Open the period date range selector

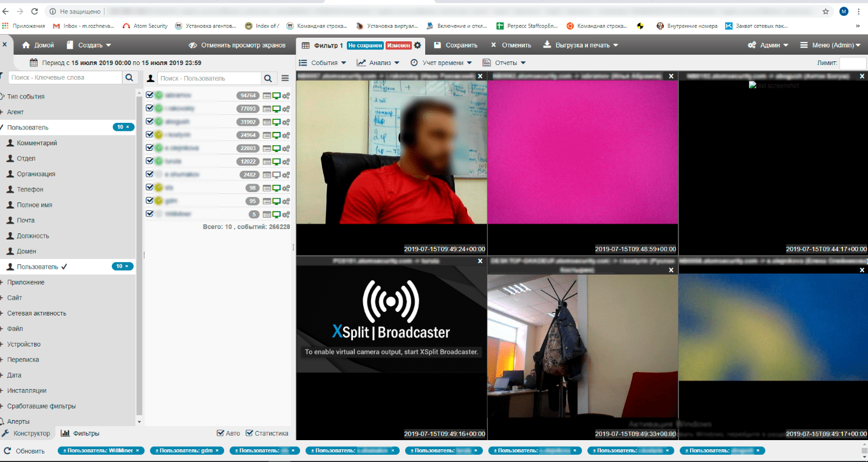tap(115, 63)
